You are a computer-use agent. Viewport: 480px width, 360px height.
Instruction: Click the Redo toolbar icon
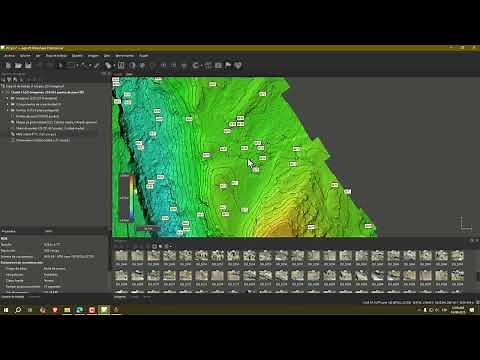(x=49, y=65)
